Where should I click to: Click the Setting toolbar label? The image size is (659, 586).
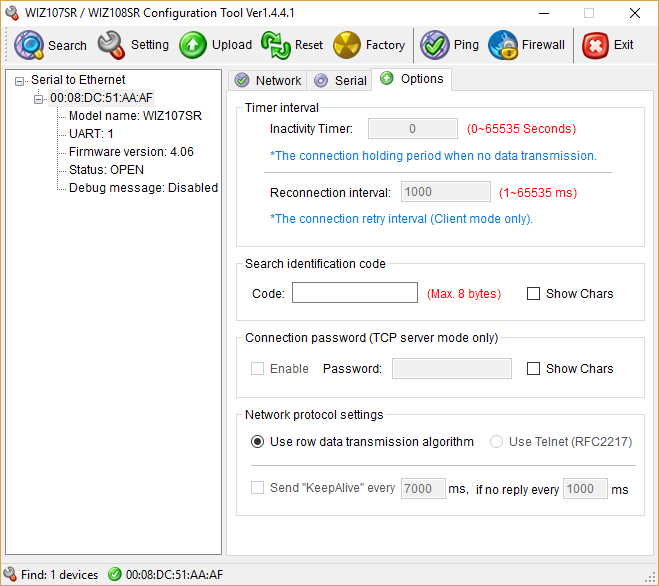150,45
